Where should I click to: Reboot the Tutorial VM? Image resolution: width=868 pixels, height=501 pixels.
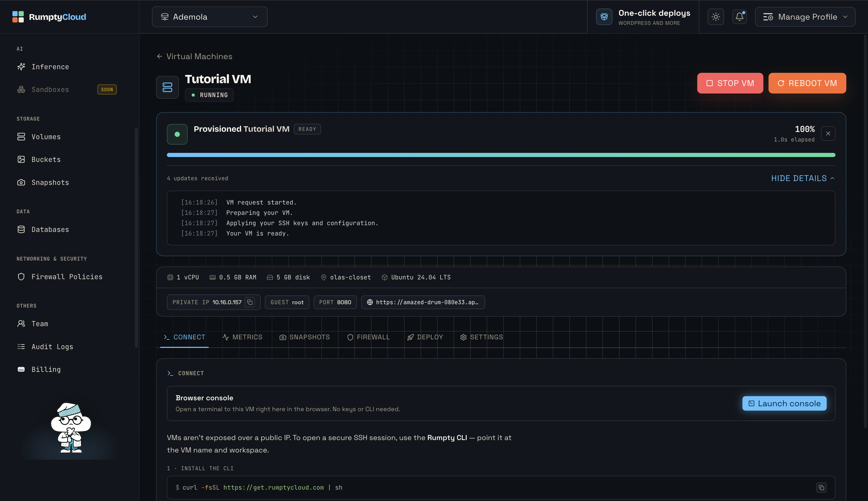[807, 83]
